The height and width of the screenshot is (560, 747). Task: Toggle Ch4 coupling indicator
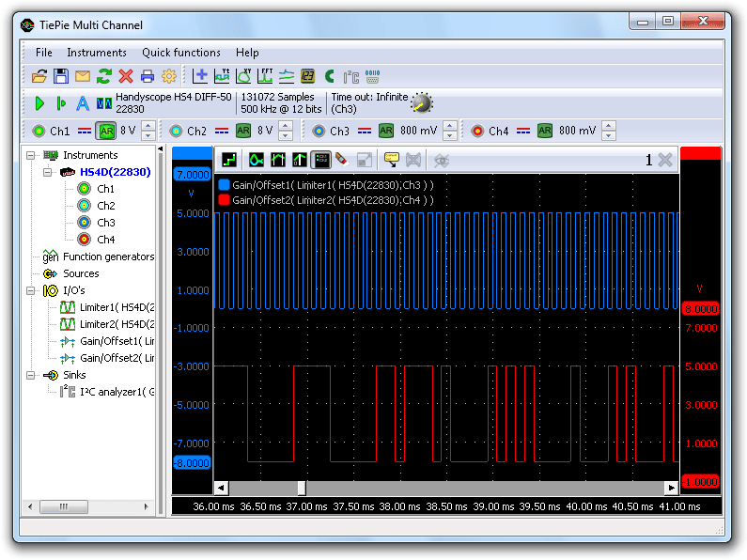[524, 131]
